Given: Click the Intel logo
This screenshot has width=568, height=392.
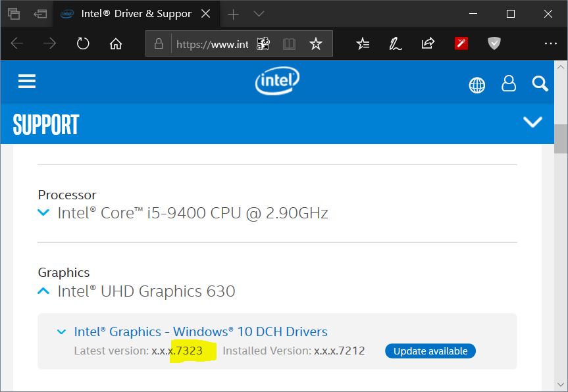Looking at the screenshot, I should 277,83.
